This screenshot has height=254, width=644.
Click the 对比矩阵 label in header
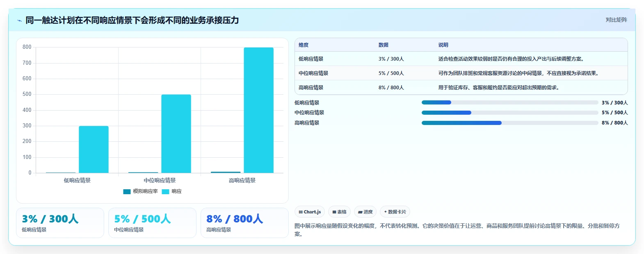(x=616, y=20)
